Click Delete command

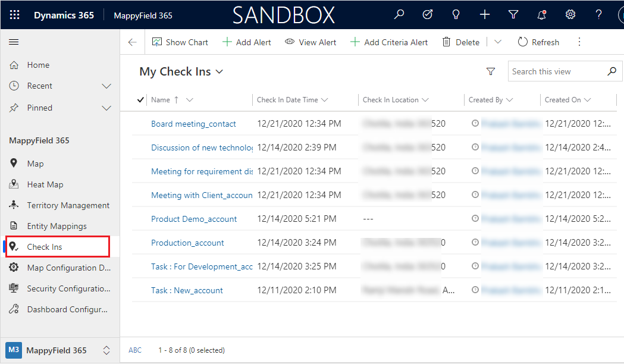[x=461, y=42]
